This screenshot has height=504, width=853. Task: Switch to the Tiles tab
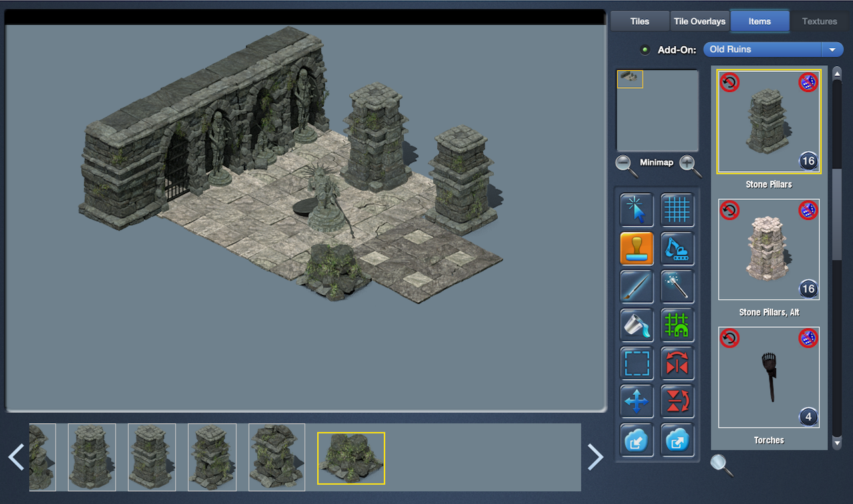point(640,21)
